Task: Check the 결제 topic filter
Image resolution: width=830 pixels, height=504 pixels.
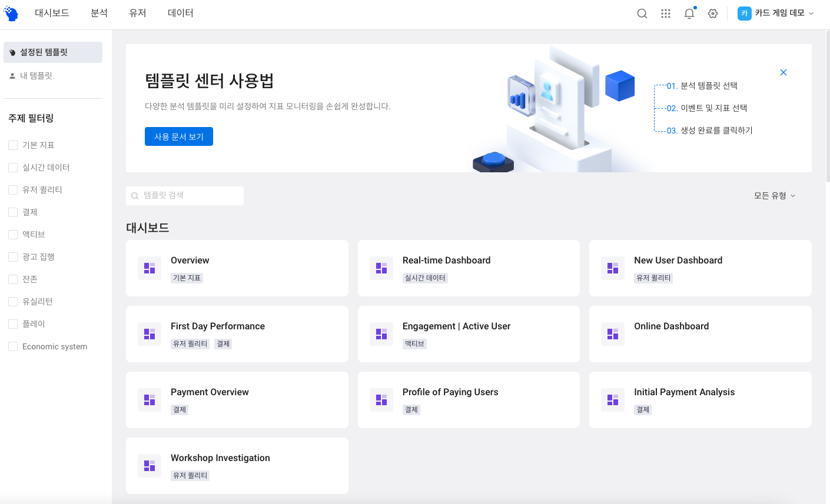Action: point(12,212)
